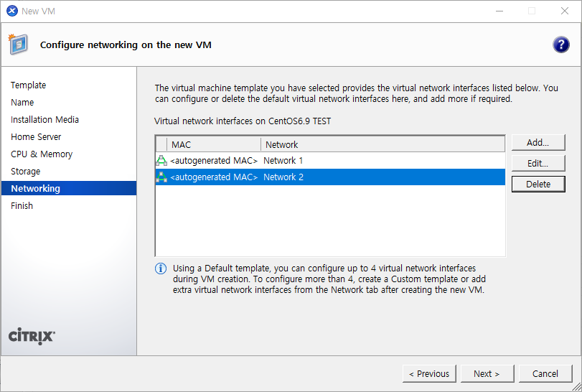Proceed with the Next button
The width and height of the screenshot is (582, 392).
(487, 374)
